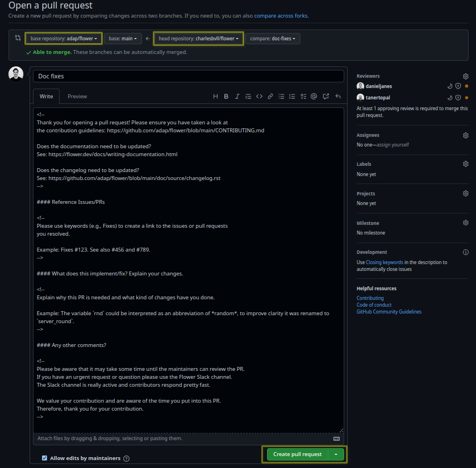
Task: Insert a heading with the H icon
Action: pos(215,97)
